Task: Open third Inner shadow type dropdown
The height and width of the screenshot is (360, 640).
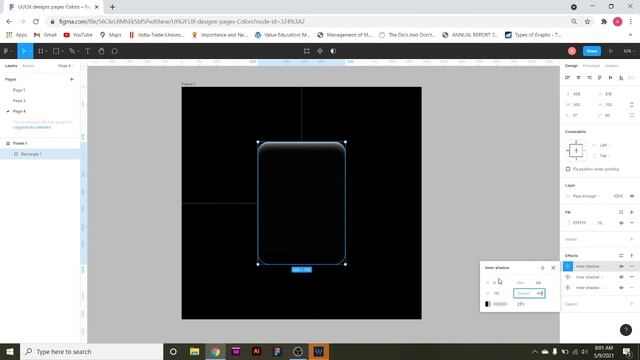Action: pyautogui.click(x=589, y=288)
